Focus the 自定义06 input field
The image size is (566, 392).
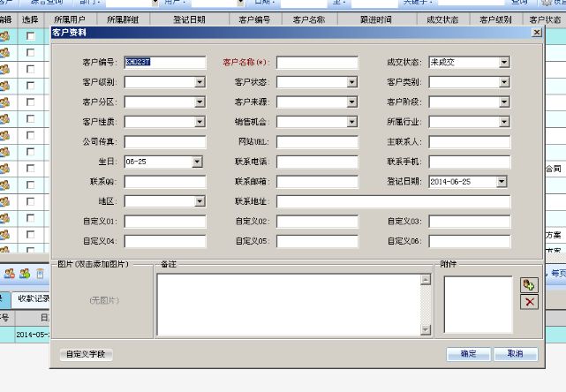click(470, 241)
